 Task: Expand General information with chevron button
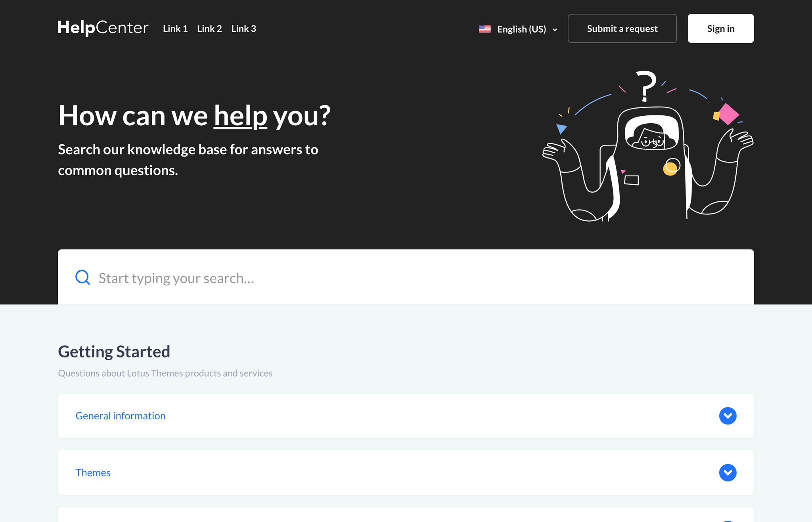coord(728,416)
